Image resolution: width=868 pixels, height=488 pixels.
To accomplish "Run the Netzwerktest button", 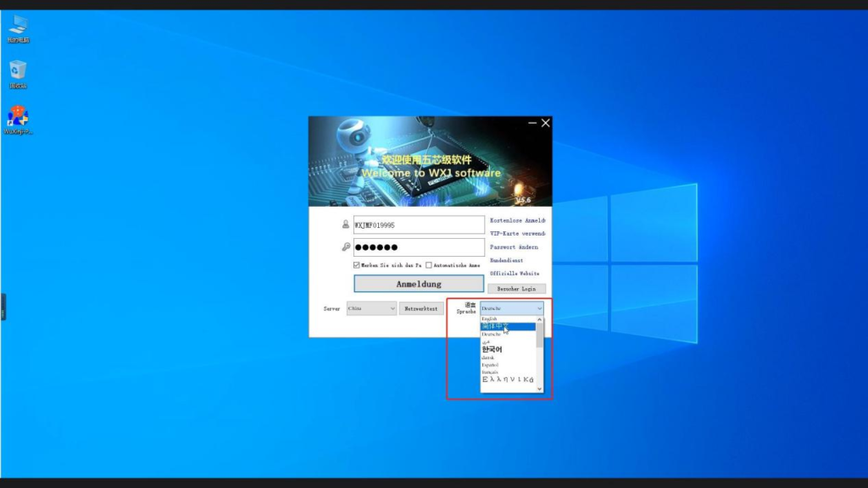I will click(421, 308).
